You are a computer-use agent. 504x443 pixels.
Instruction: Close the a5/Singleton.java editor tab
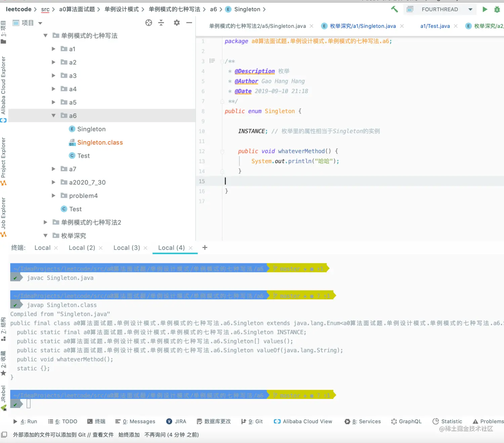tap(311, 26)
